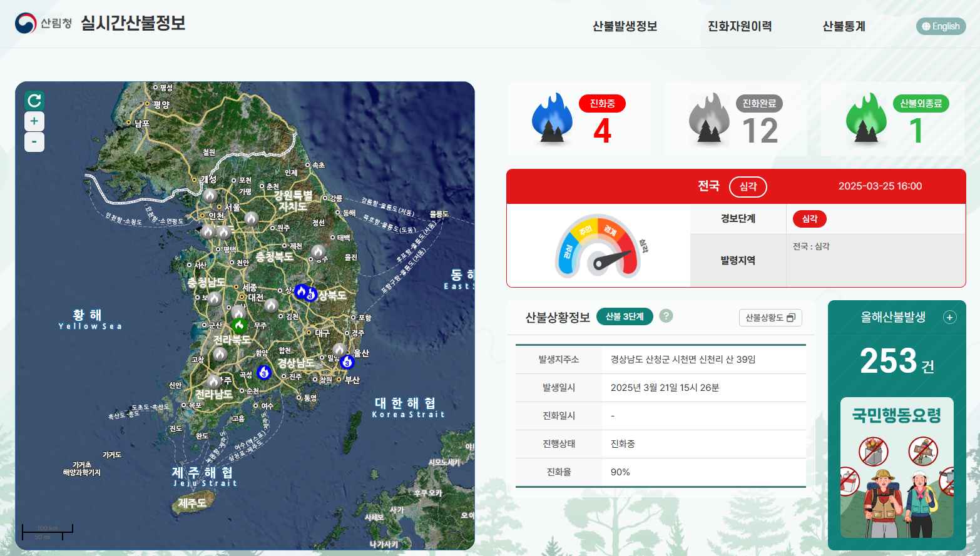This screenshot has width=980, height=556.
Task: Click the 올해산불발생 heading
Action: (x=893, y=317)
